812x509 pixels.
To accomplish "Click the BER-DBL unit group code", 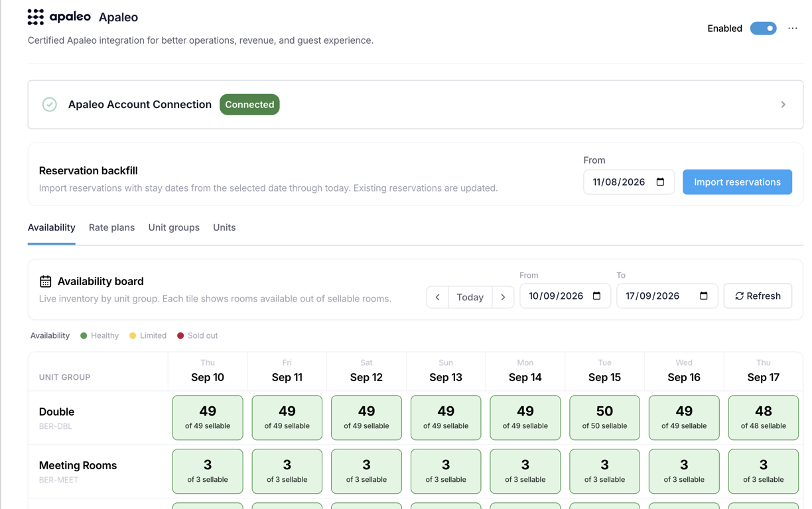I will pyautogui.click(x=56, y=426).
